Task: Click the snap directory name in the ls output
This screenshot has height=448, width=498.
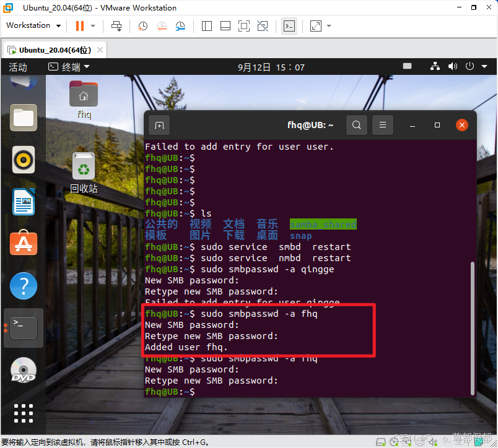Action: [300, 236]
